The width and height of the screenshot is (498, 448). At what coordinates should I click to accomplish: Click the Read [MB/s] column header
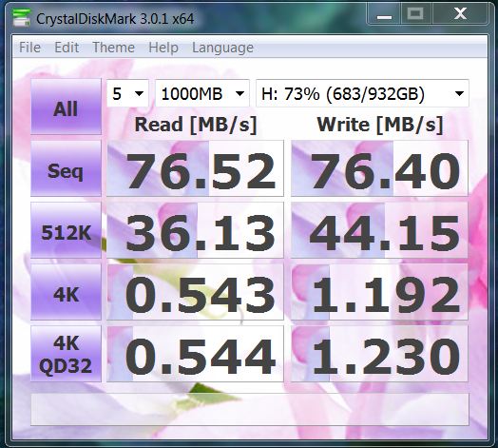(x=196, y=125)
